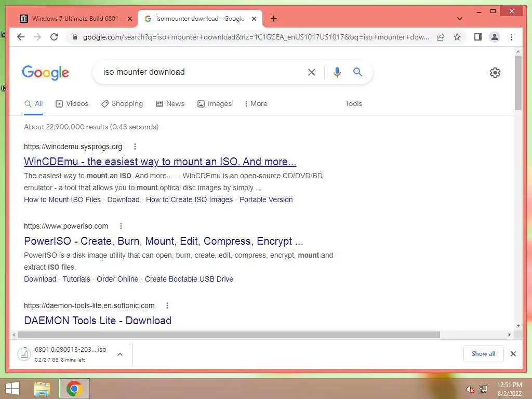Share this page using the share icon
This screenshot has height=399, width=532.
pos(441,37)
